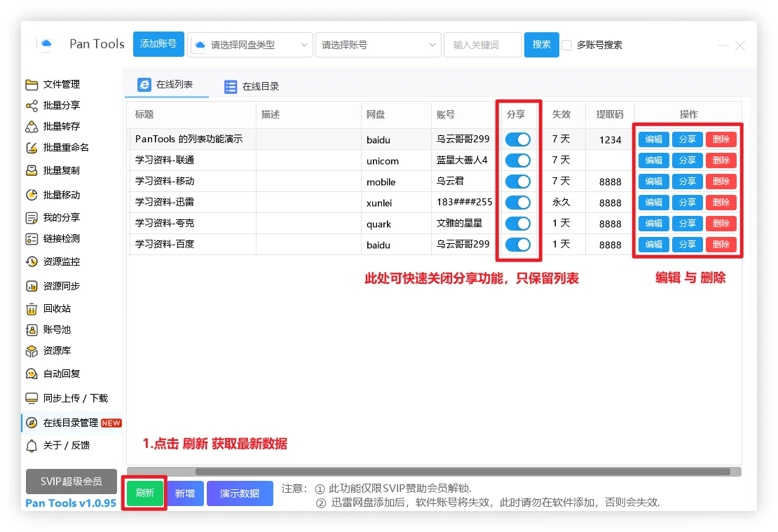Toggle sharing switch for 学习资料-迅雷

(x=518, y=203)
